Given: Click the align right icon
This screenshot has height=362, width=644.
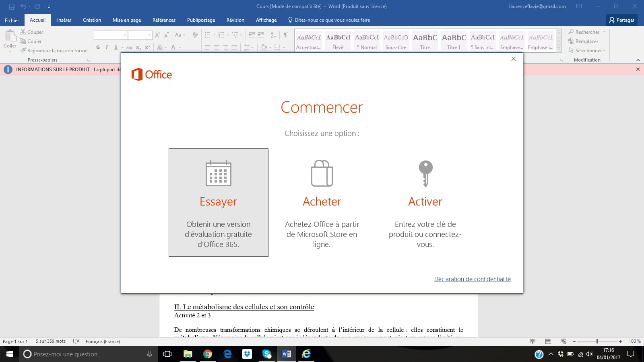Looking at the screenshot, I should click(x=225, y=47).
